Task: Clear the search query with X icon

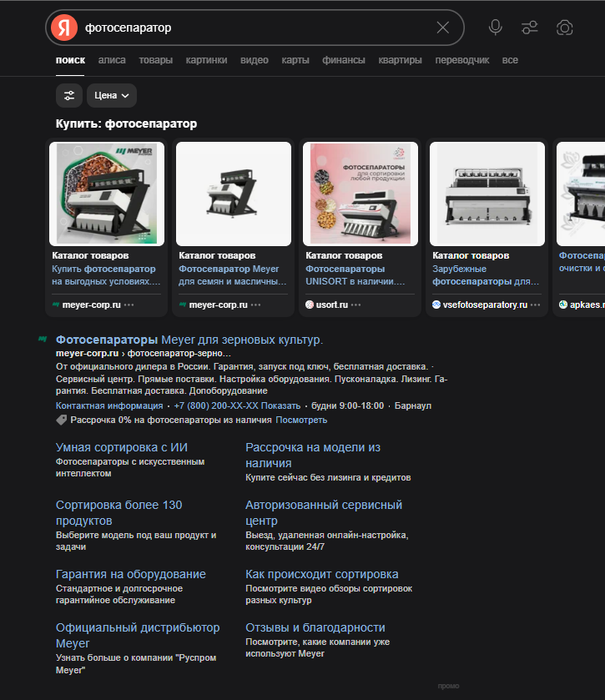Action: coord(442,28)
